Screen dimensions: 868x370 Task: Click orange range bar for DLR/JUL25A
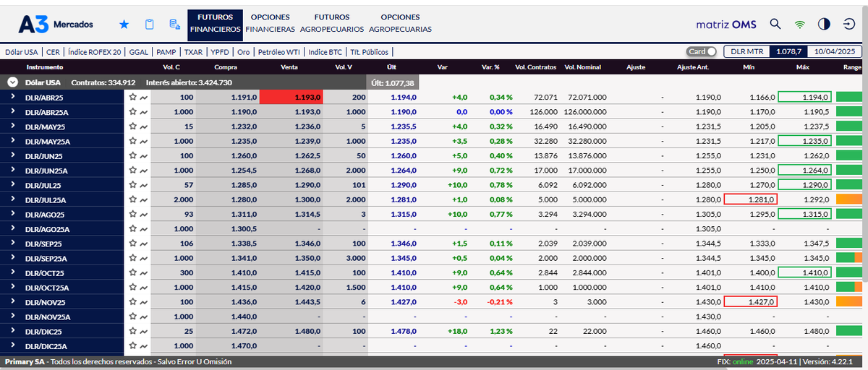(x=850, y=199)
